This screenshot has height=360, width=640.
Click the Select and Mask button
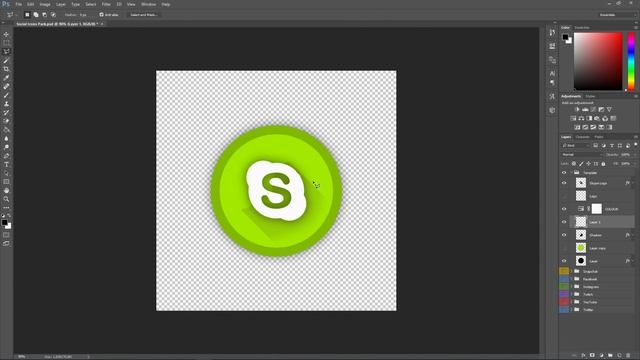click(x=144, y=15)
